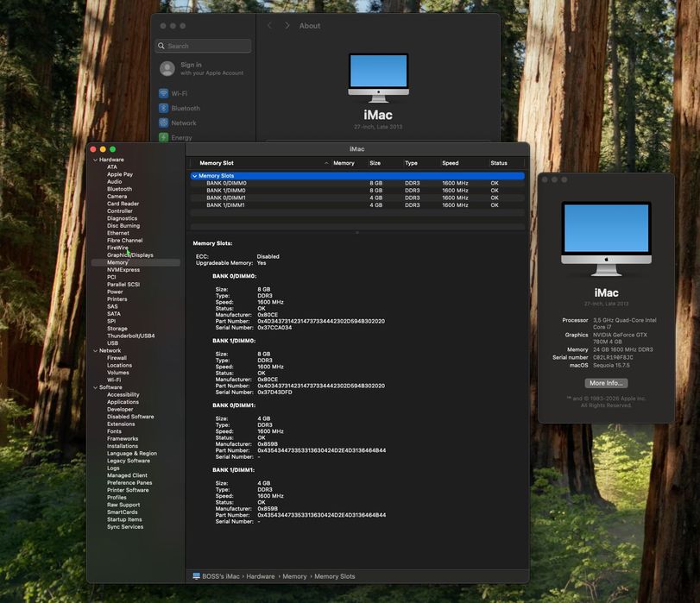Viewport: 700px width, 603px height.
Task: Select Graphics/Displays in Hardware list
Action: point(130,254)
